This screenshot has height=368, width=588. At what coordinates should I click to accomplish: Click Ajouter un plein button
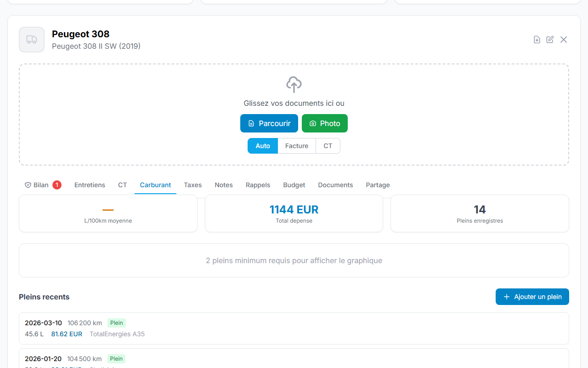tap(532, 297)
